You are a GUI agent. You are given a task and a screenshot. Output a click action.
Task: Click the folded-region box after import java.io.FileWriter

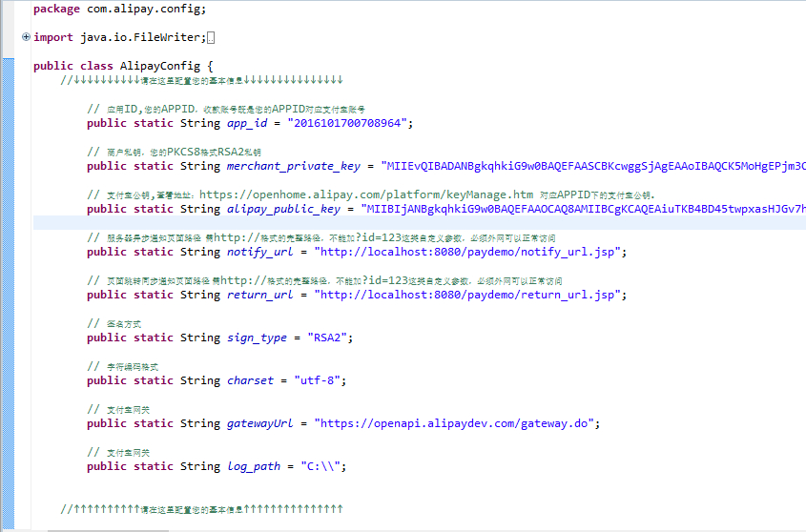pos(211,38)
